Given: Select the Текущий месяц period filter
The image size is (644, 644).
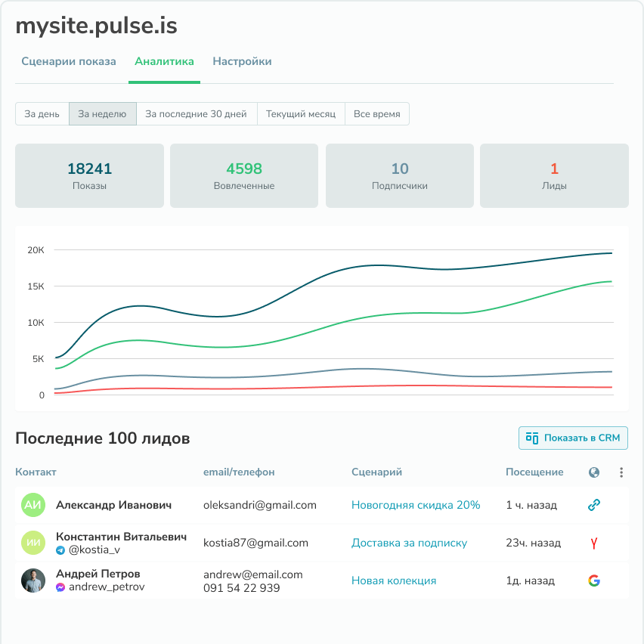Looking at the screenshot, I should point(301,114).
